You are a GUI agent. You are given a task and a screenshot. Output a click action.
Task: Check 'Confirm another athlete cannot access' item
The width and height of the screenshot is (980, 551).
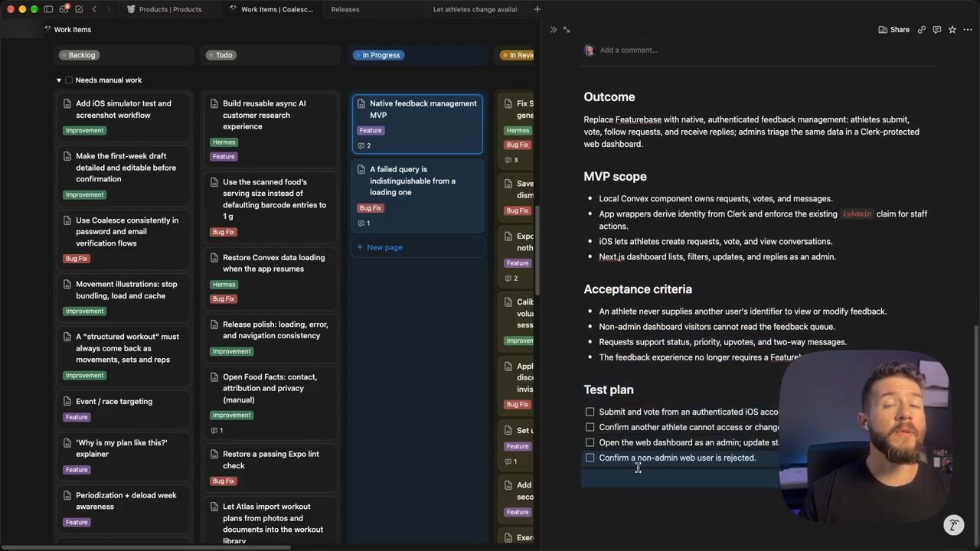tap(590, 427)
